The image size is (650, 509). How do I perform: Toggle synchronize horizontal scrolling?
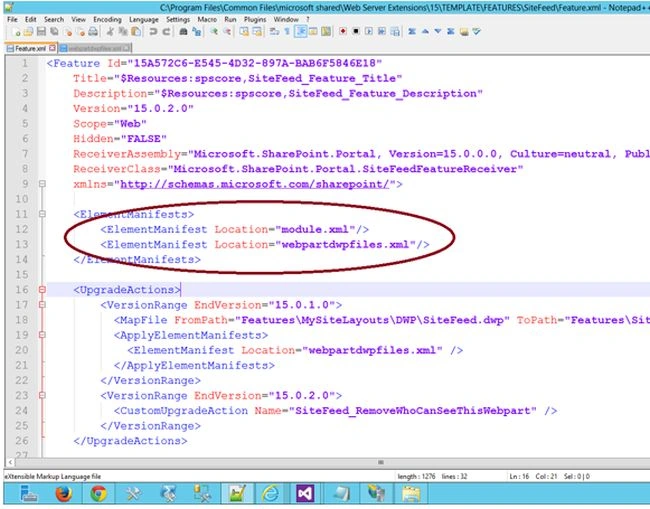coord(257,32)
